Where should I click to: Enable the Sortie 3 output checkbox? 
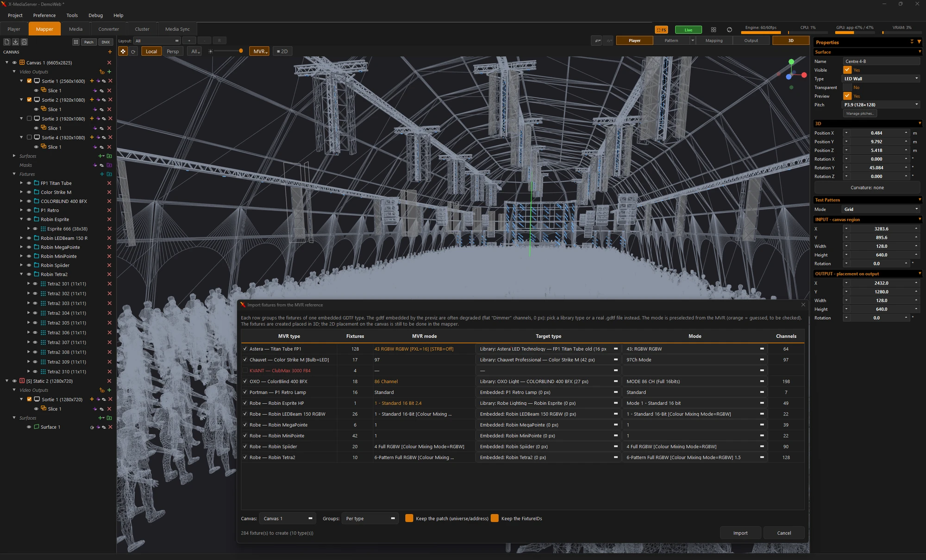click(30, 118)
